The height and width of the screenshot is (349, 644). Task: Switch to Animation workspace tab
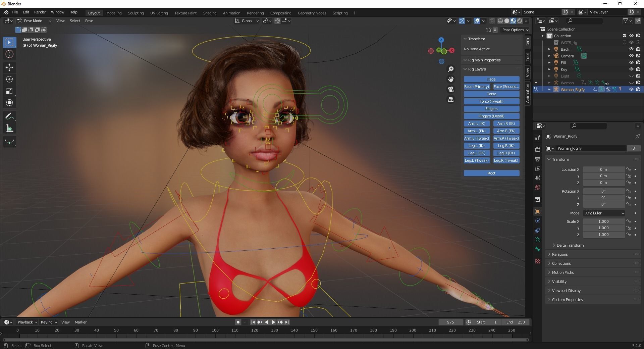[231, 13]
